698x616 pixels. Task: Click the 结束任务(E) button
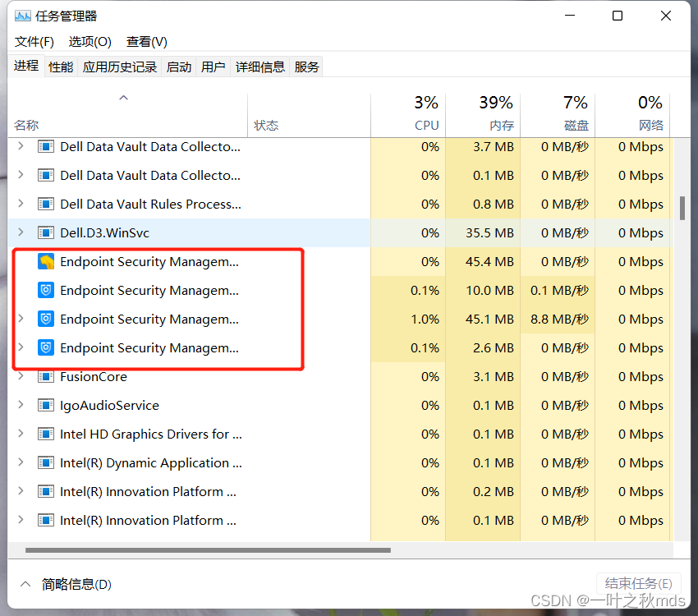(638, 583)
